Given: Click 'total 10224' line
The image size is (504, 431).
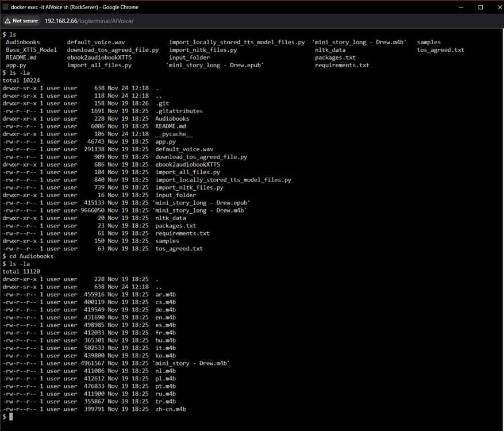Looking at the screenshot, I should (x=21, y=80).
